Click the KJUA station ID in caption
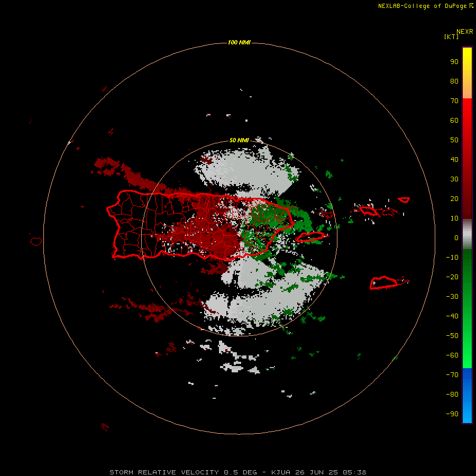Viewport: 476px width, 476px height. 281,472
